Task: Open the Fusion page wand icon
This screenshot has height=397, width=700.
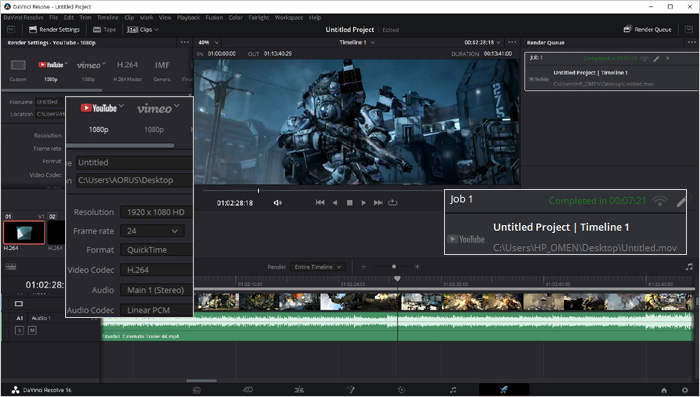Action: coord(351,390)
